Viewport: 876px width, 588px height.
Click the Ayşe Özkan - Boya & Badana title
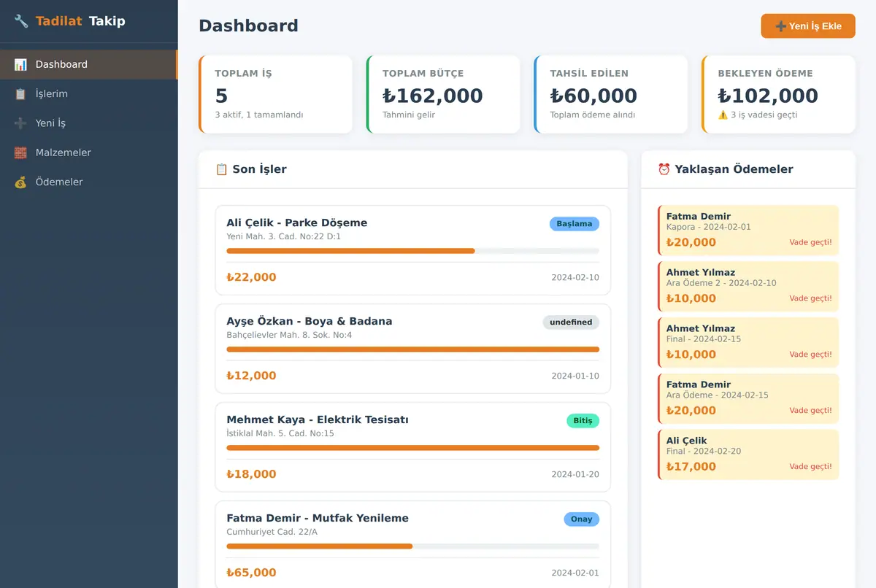[310, 321]
